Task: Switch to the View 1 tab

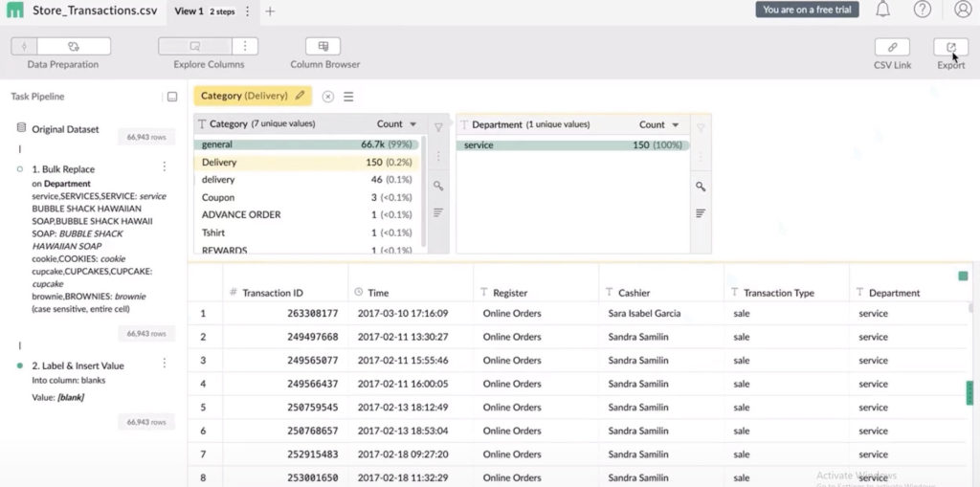Action: (x=189, y=11)
